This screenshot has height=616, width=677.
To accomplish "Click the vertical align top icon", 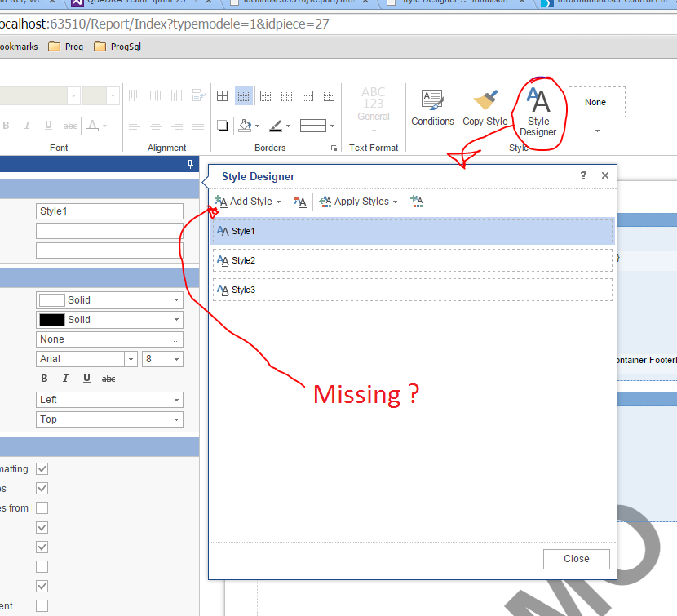I will coord(135,95).
